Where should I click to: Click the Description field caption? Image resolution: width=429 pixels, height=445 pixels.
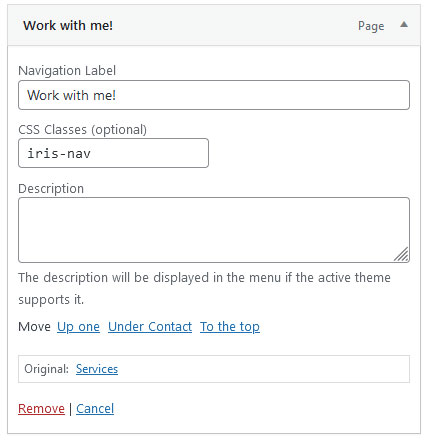[51, 189]
